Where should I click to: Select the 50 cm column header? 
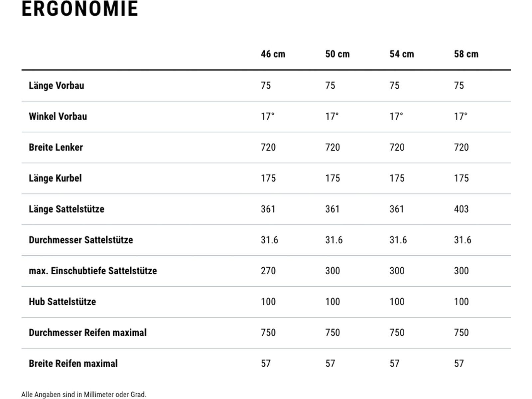[337, 54]
